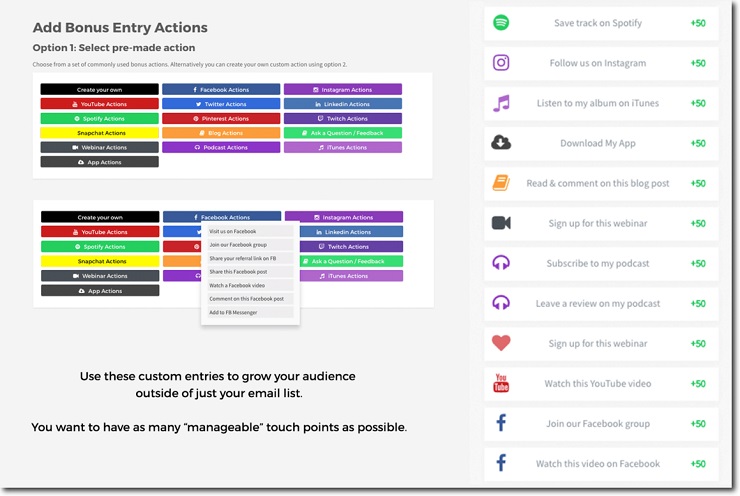Open Facebook Actions dropdown in the top grid

coord(221,89)
